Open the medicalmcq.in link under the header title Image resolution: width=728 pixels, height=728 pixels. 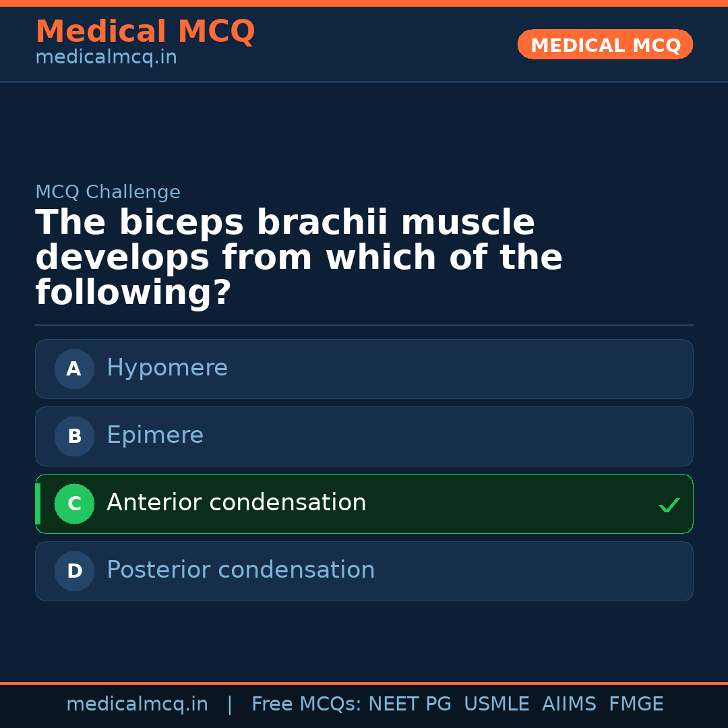[106, 58]
